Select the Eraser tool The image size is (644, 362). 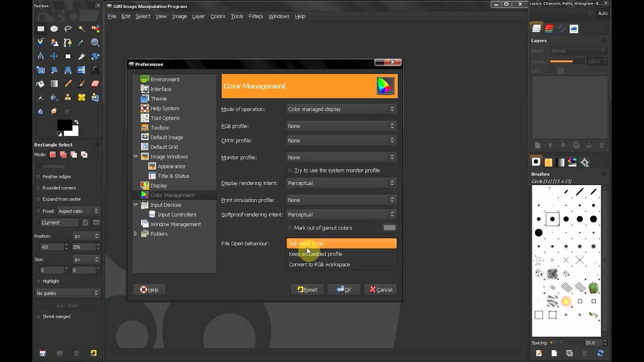point(95,83)
